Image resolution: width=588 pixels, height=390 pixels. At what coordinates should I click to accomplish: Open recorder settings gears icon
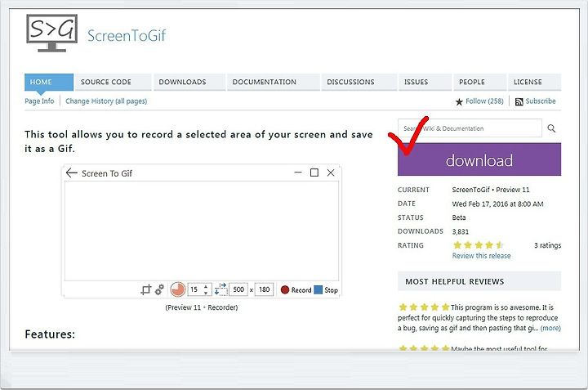(x=159, y=289)
